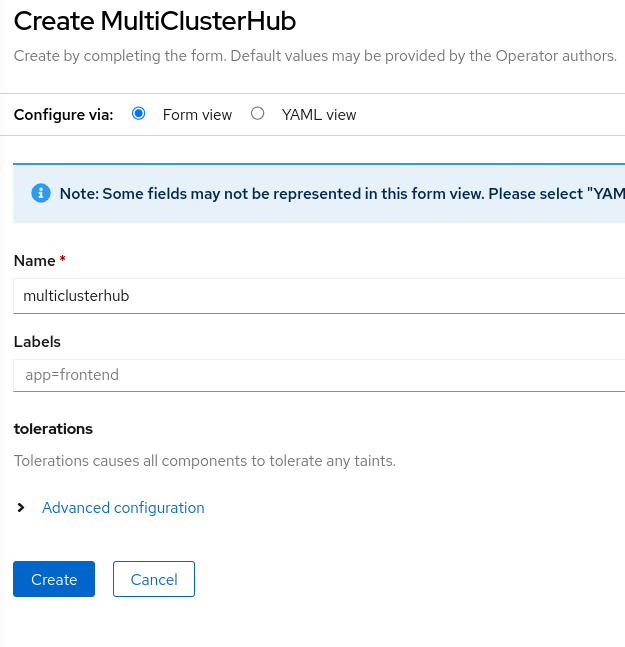The image size is (625, 647).
Task: Click the Create button
Action: pos(54,579)
